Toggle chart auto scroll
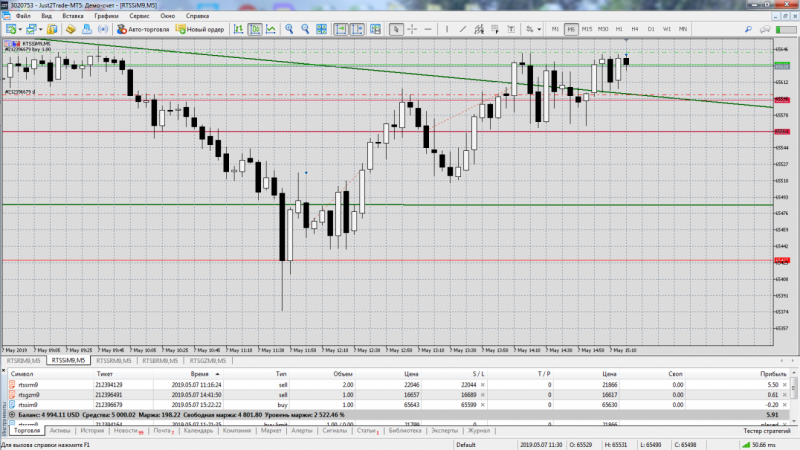 click(x=341, y=29)
